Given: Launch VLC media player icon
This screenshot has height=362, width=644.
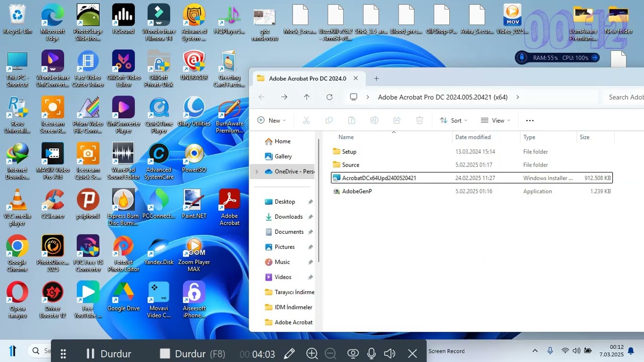Looking at the screenshot, I should click(x=17, y=208).
